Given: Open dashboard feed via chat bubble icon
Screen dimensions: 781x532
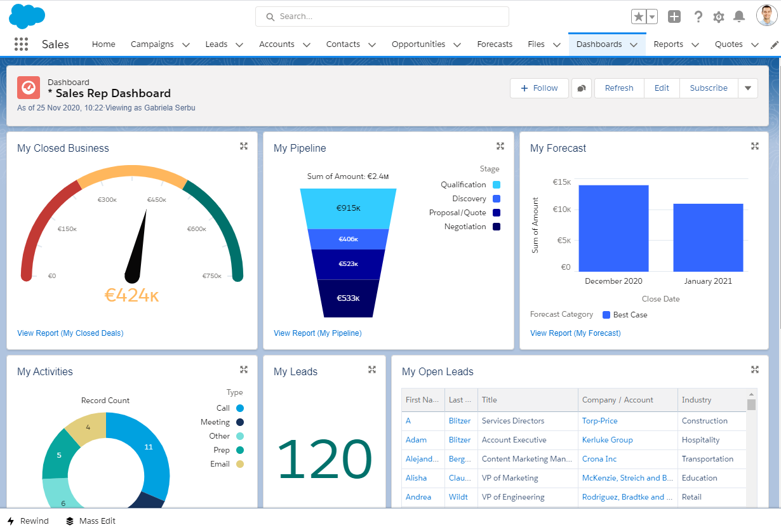Looking at the screenshot, I should [581, 88].
